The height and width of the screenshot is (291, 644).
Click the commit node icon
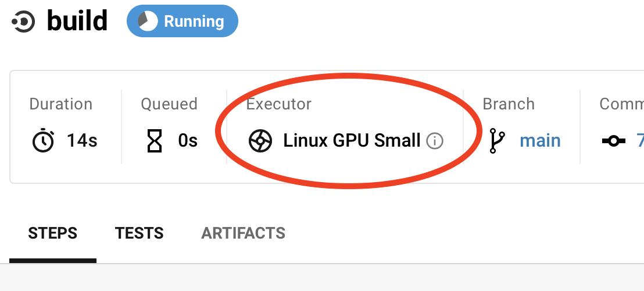(x=613, y=141)
